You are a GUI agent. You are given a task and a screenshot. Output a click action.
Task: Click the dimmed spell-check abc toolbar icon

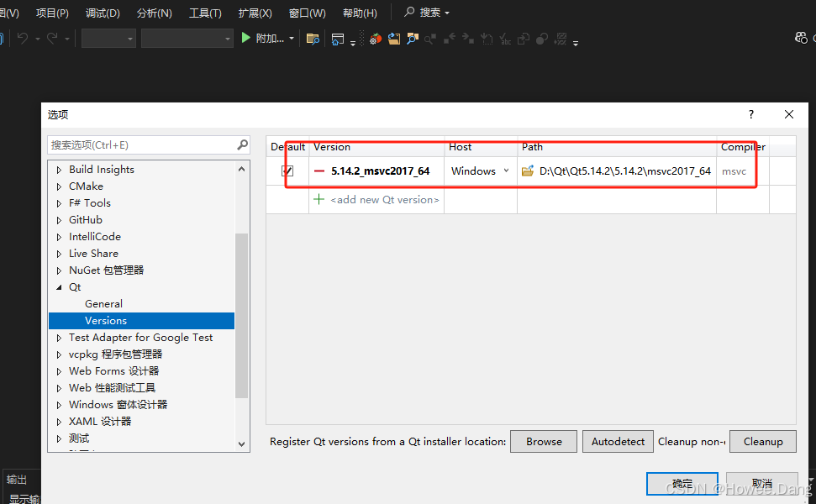pos(505,39)
